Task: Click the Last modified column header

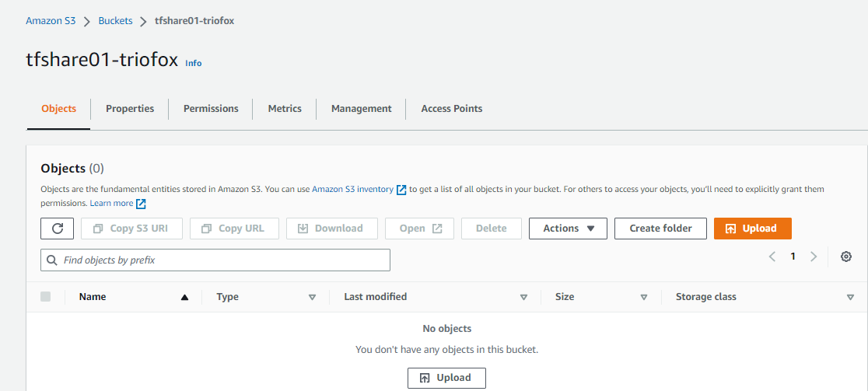Action: 376,297
